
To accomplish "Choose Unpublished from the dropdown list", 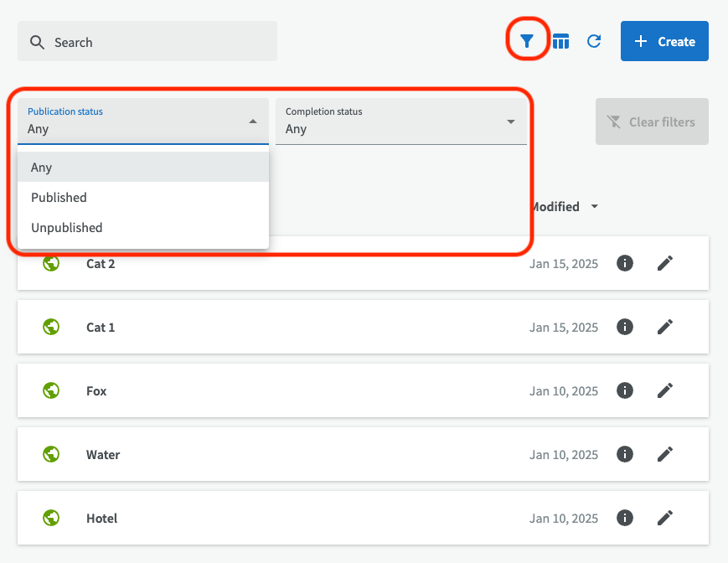I will [66, 228].
